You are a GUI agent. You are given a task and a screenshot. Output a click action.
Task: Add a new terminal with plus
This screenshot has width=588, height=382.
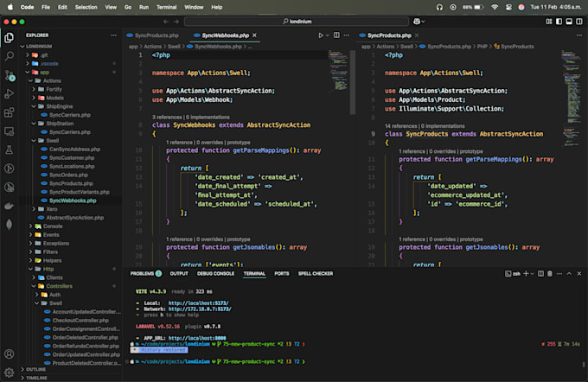[526, 274]
